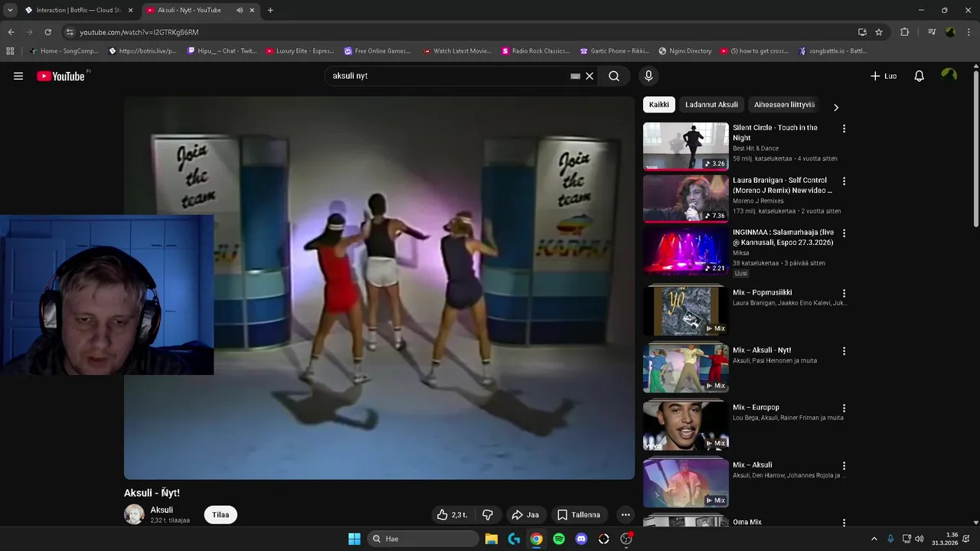
Task: Click the YouTube search input field
Action: pos(448,76)
